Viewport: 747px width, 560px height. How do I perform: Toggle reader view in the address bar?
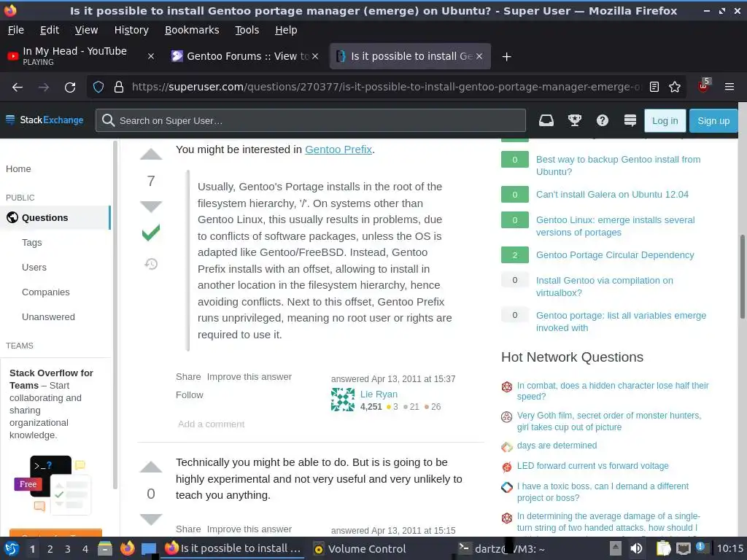tap(654, 87)
